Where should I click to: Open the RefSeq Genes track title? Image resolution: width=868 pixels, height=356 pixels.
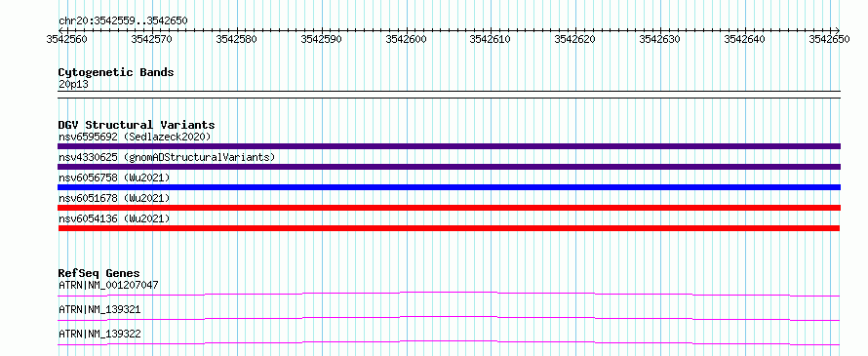pos(99,273)
